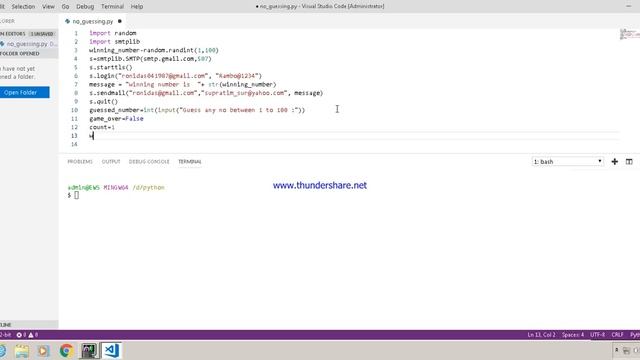This screenshot has width=640, height=360.
Task: Open the View menu
Action: point(48,7)
